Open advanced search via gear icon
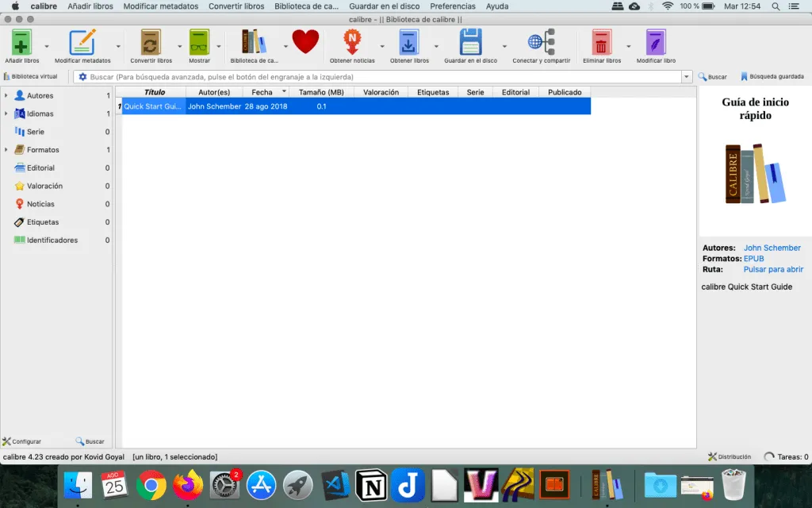This screenshot has height=508, width=812. (82, 77)
